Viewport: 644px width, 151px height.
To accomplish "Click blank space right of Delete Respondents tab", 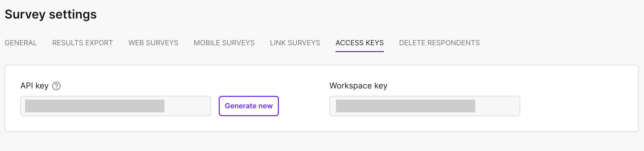I will pos(558,43).
